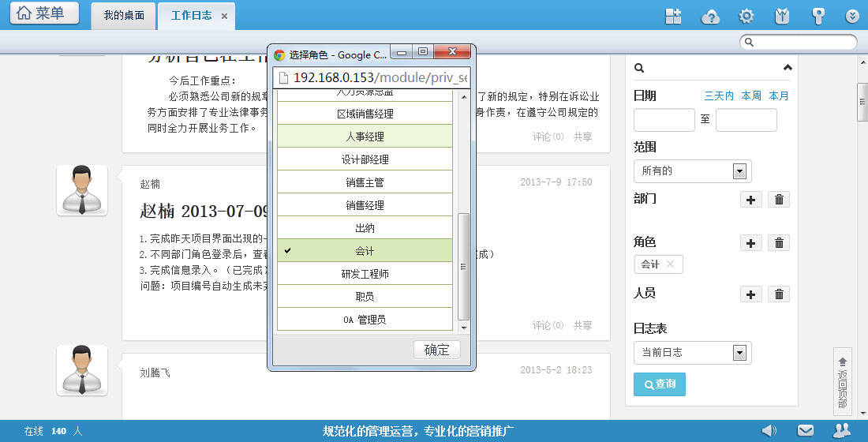Switch to the 我的桌面 tab
Viewport: 868px width, 442px height.
click(x=124, y=16)
